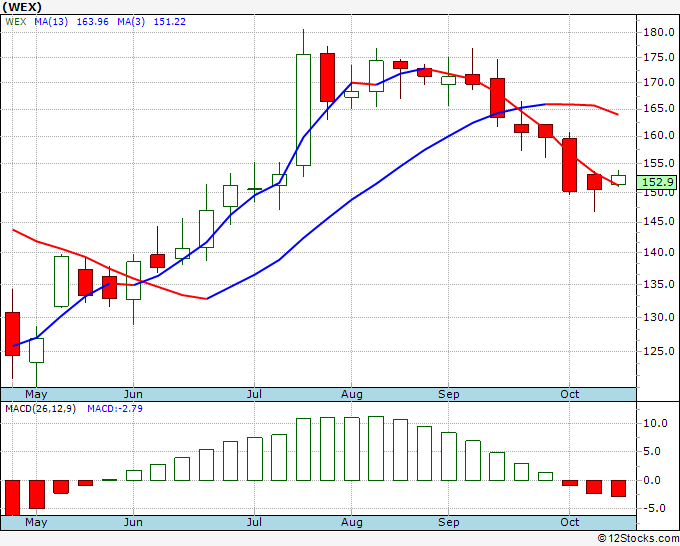680x546 pixels.
Task: Select the MA(13) legend label
Action: (51, 21)
